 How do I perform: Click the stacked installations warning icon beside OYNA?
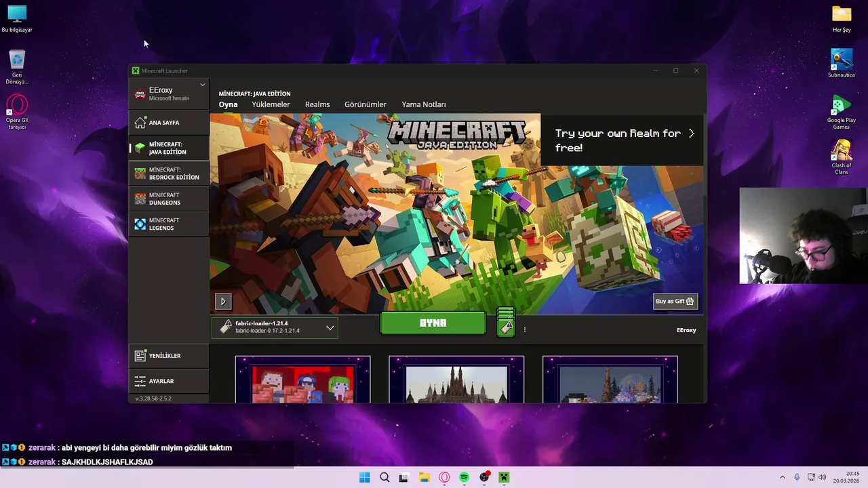[506, 323]
